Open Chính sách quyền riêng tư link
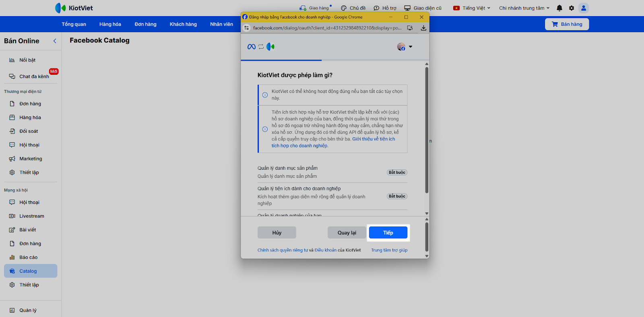The height and width of the screenshot is (317, 644). (x=283, y=250)
